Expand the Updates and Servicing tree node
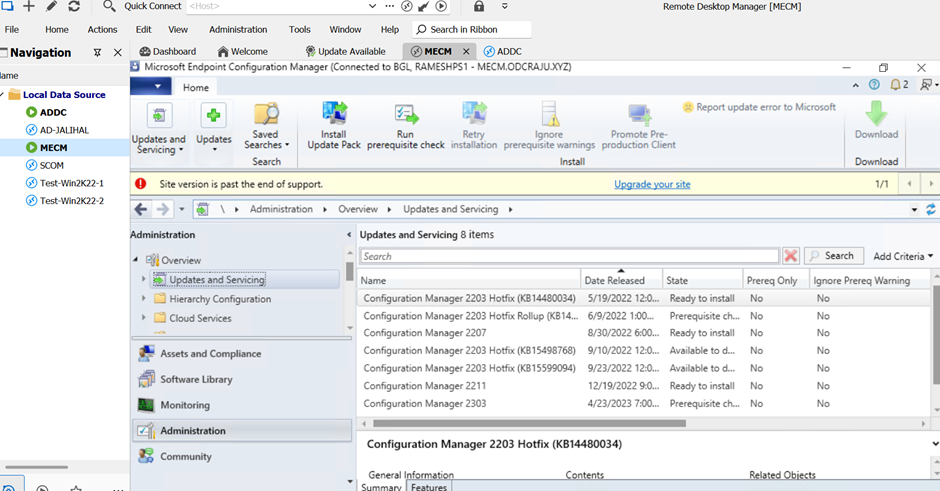Viewport: 940px width, 491px height. tap(143, 279)
